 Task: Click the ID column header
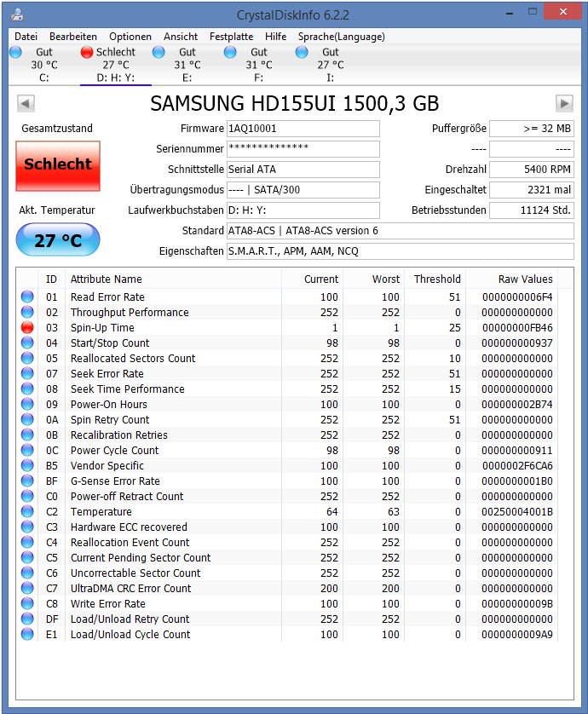(51, 279)
